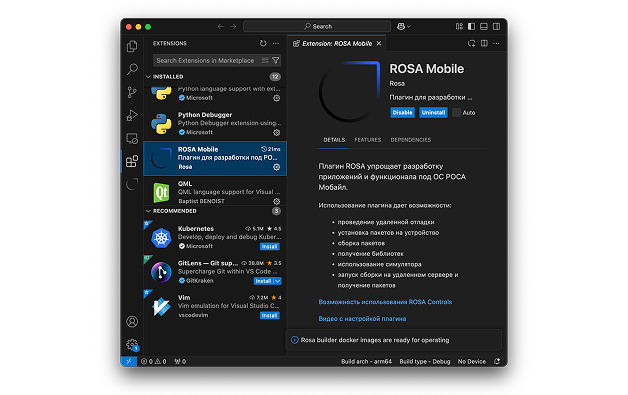This screenshot has width=628, height=395.
Task: Select Python Debugger in installed list
Action: click(x=215, y=123)
